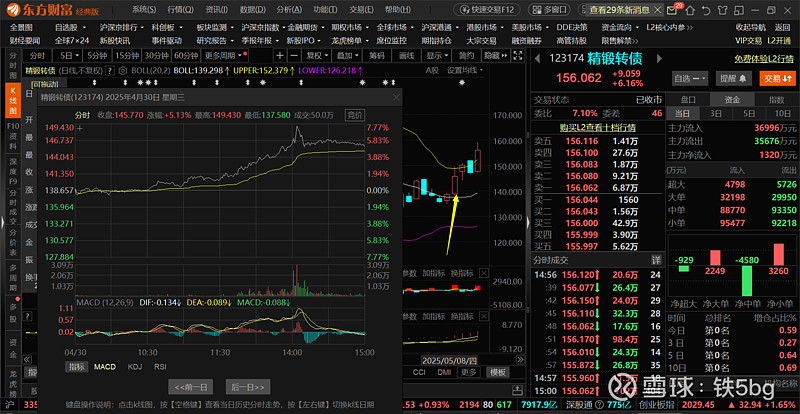Open 设置均线 dropdown
The image size is (800, 414).
click(465, 70)
